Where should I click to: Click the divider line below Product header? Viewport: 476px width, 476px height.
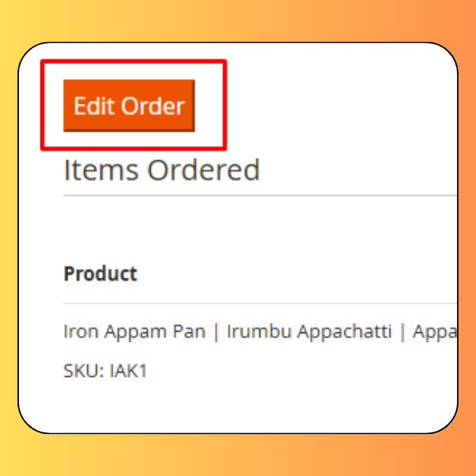[x=260, y=303]
